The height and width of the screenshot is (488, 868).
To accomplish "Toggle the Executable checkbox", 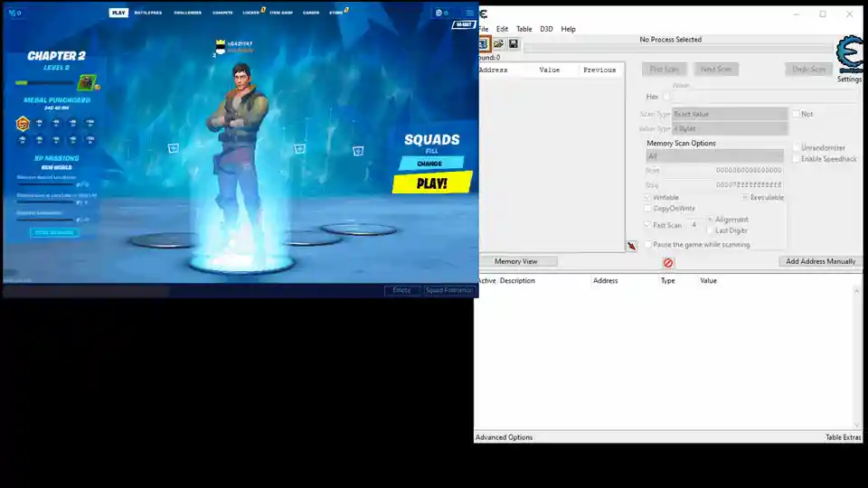I will (x=745, y=197).
